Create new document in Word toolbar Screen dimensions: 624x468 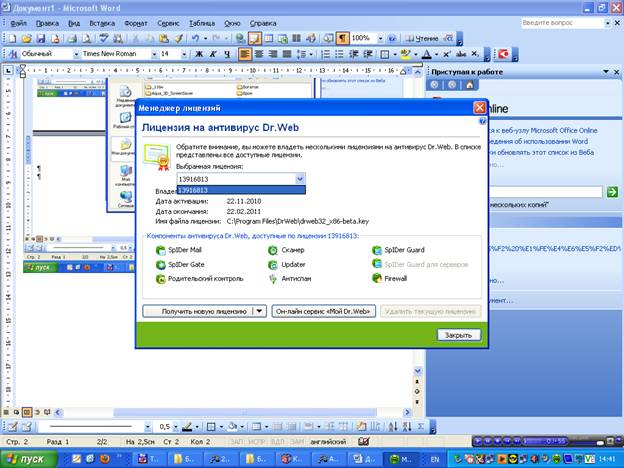tap(12, 39)
